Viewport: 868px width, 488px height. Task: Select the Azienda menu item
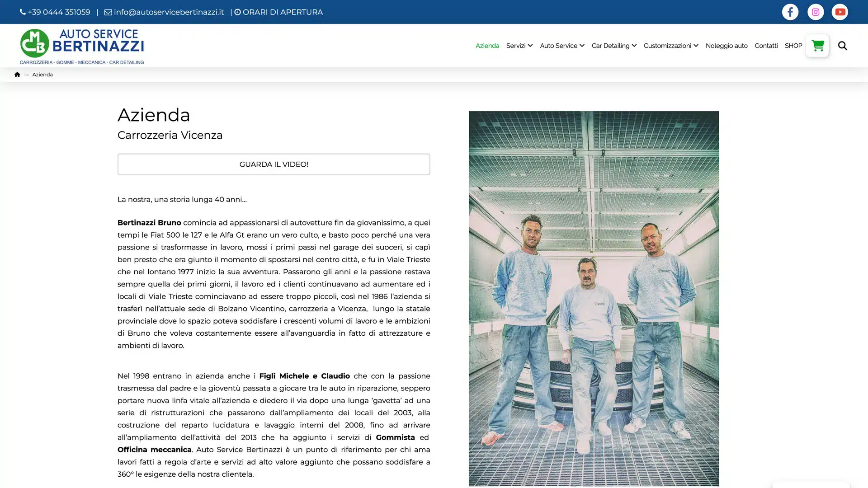[x=487, y=46]
